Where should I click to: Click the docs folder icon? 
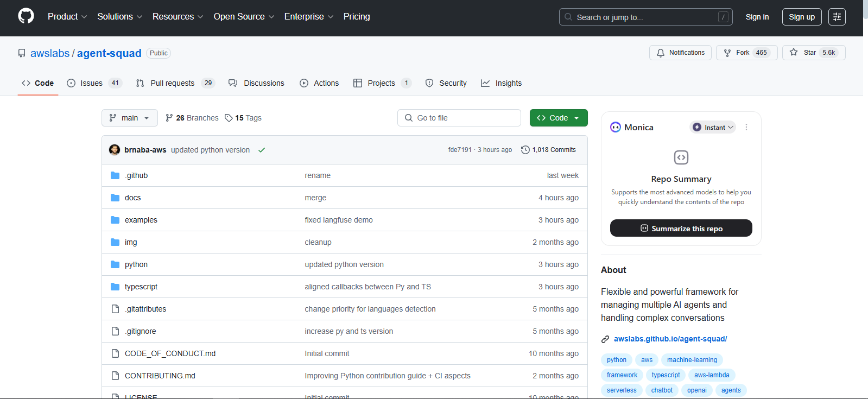coord(115,198)
